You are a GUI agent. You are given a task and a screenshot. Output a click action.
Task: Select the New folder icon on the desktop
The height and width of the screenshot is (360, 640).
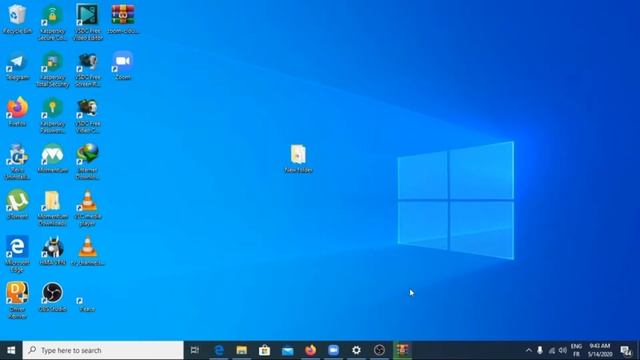(298, 158)
